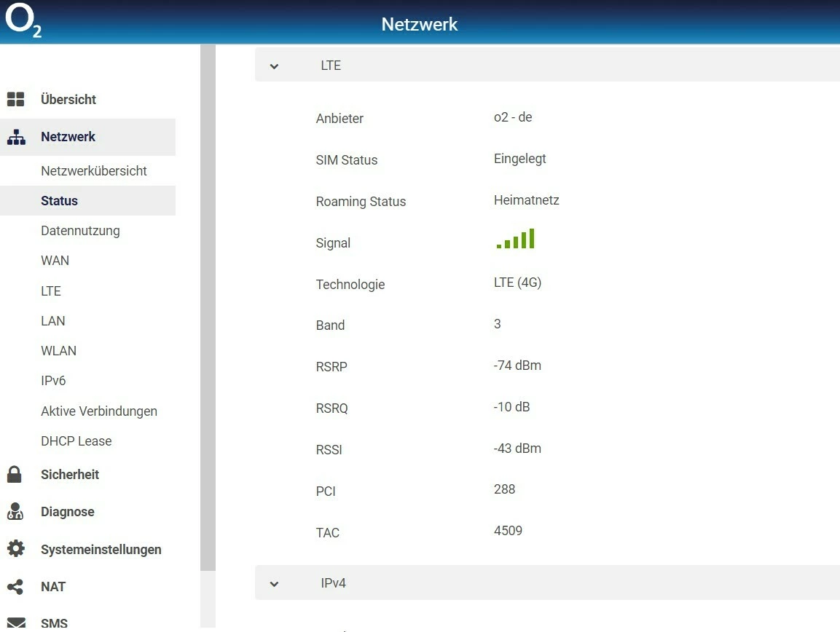This screenshot has height=632, width=840.
Task: Go to Netzwerkübersicht submenu
Action: tap(94, 171)
